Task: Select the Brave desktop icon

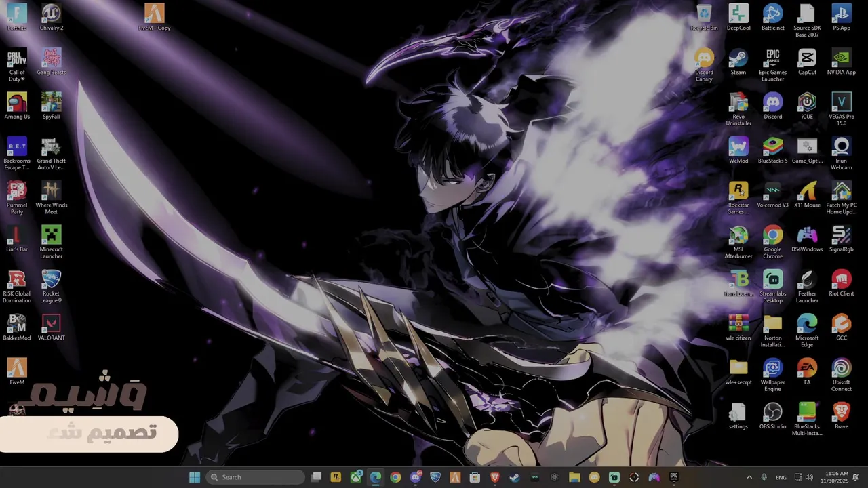Action: (x=842, y=415)
